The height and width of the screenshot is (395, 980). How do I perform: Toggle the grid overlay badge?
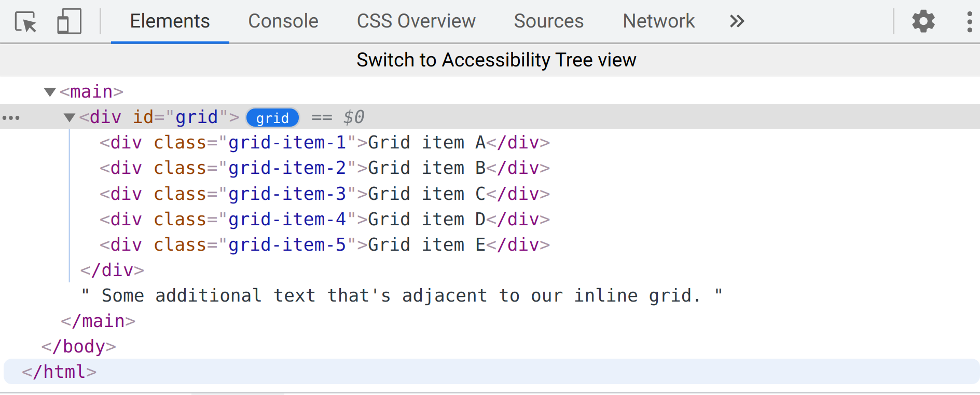[272, 118]
